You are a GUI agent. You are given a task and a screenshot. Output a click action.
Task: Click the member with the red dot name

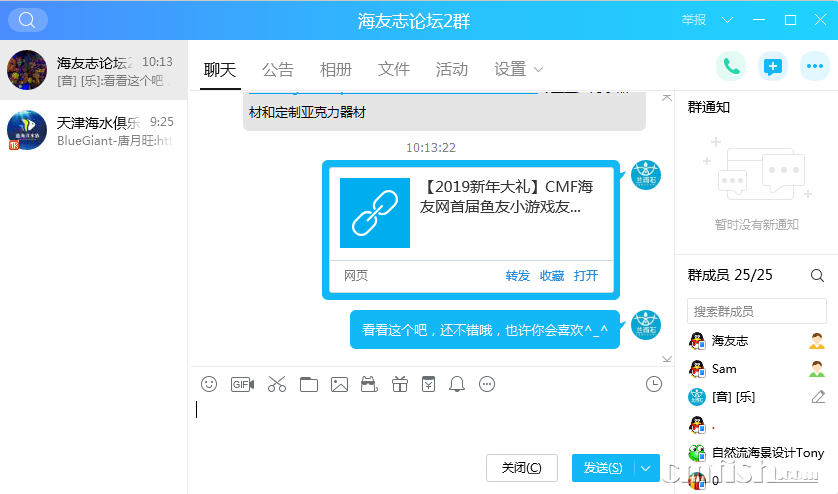pyautogui.click(x=757, y=425)
